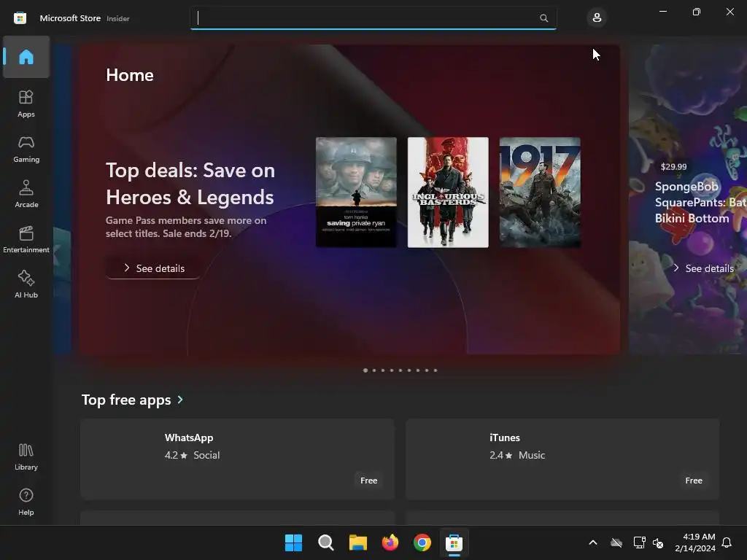Viewport: 747px width, 560px height.
Task: Launch Google Chrome from the taskbar
Action: pyautogui.click(x=422, y=542)
